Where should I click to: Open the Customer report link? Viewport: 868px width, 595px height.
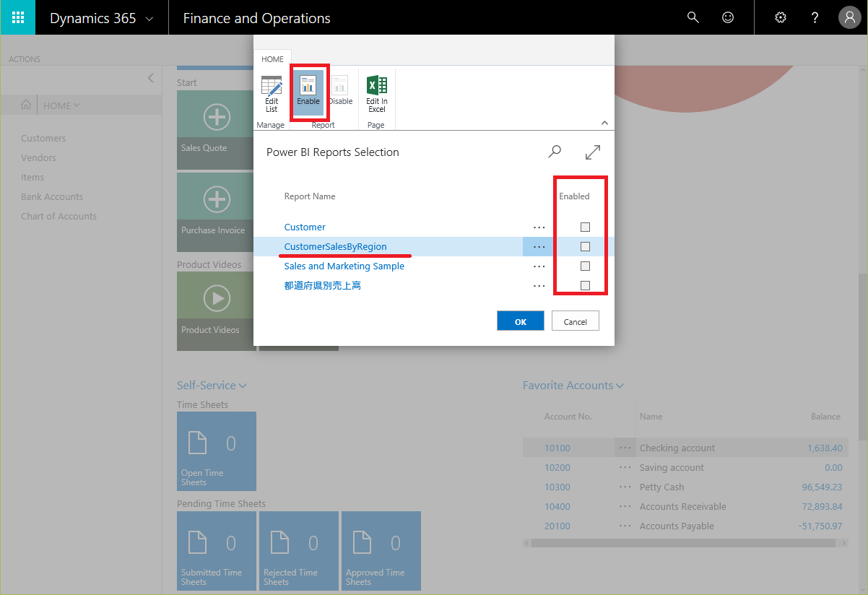305,227
